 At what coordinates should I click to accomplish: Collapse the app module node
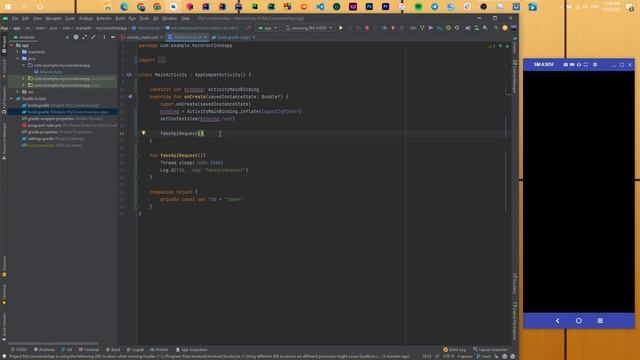pyautogui.click(x=12, y=45)
